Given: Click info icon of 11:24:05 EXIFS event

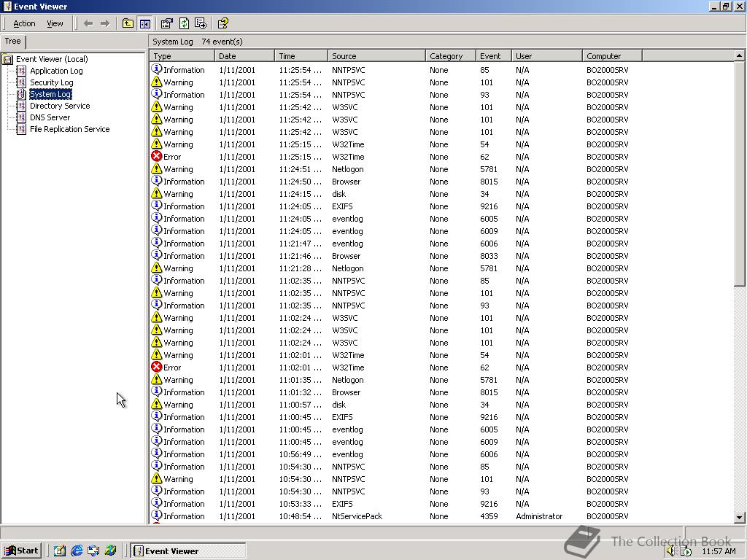Looking at the screenshot, I should pos(156,206).
